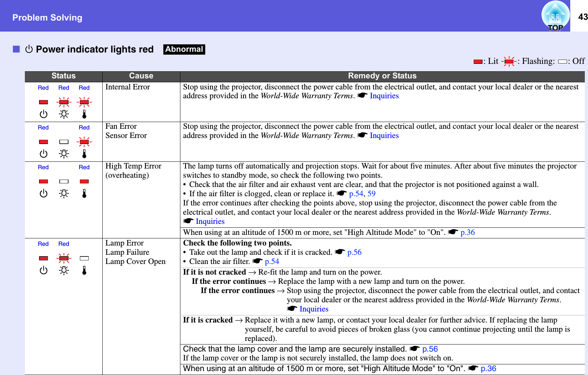The image size is (588, 375).
Task: Click the Lit legend red indicator
Action: [478, 62]
